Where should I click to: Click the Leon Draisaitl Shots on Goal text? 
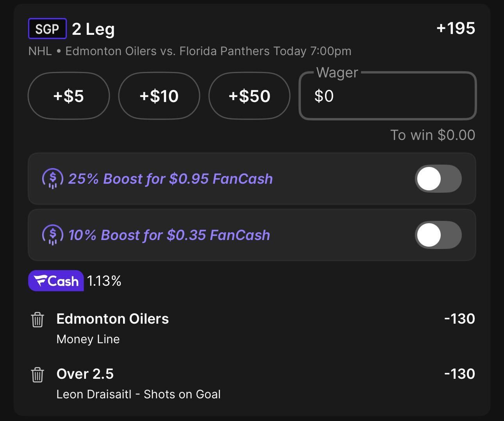pos(138,394)
